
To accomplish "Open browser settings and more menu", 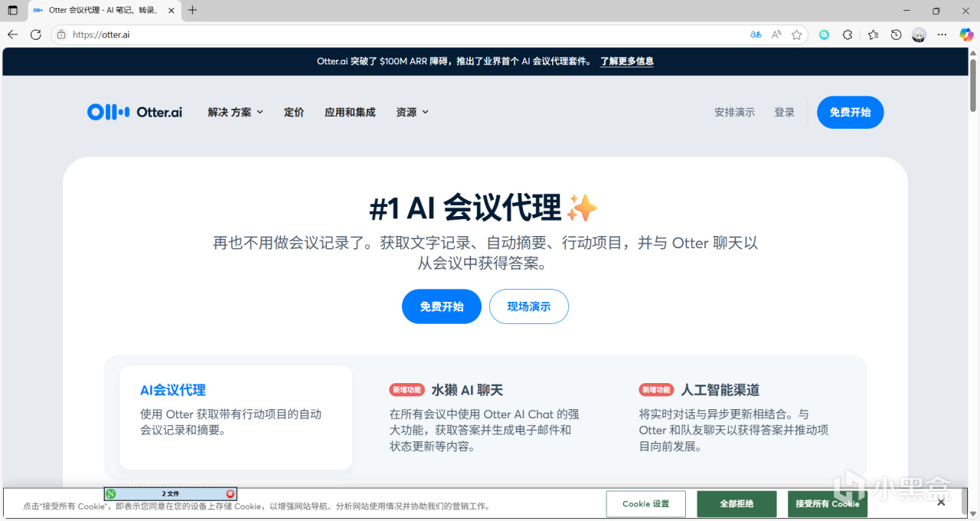I will tap(942, 34).
